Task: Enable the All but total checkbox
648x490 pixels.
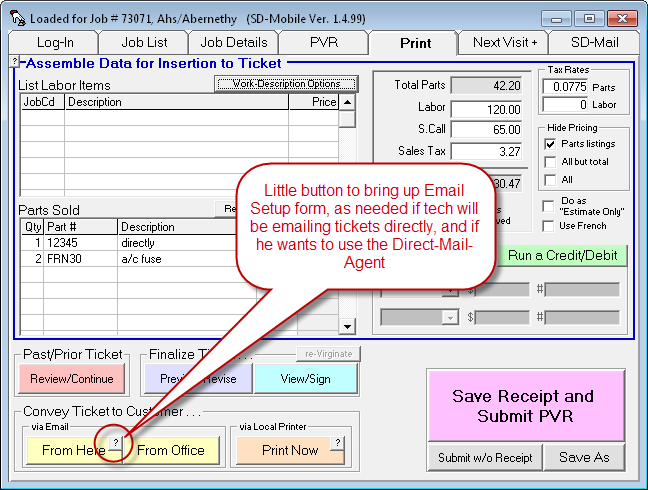Action: coord(551,162)
